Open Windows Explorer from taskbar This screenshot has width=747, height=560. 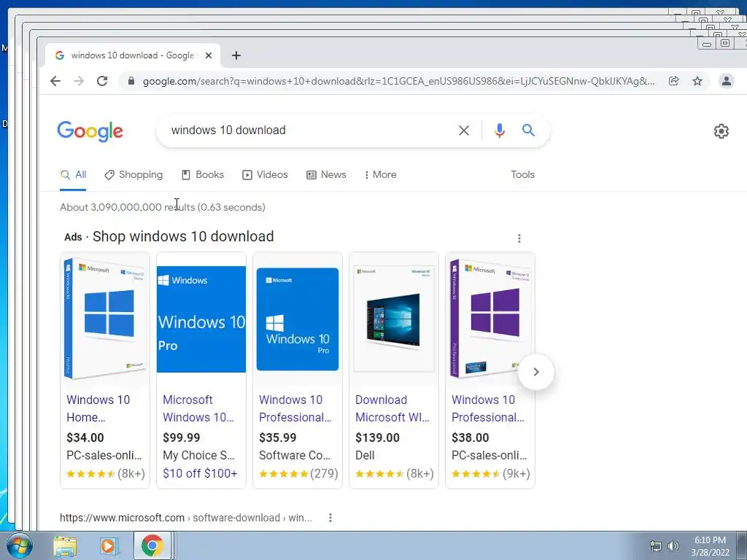tap(65, 546)
